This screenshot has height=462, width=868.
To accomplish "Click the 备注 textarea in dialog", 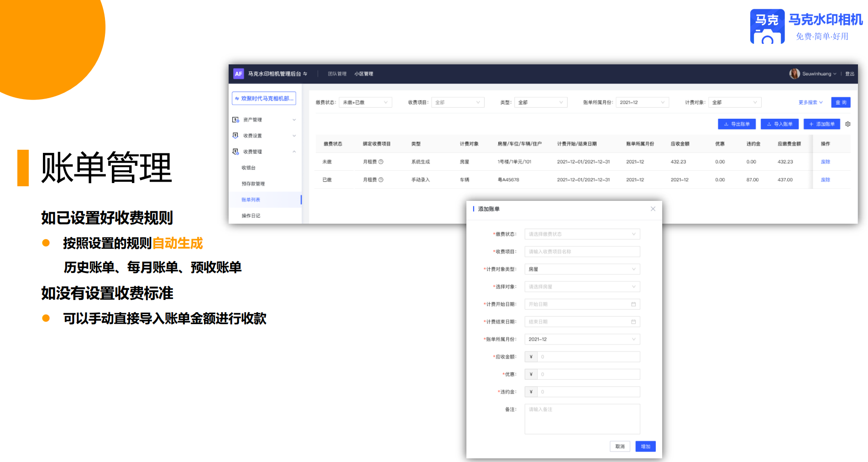I will (x=582, y=419).
